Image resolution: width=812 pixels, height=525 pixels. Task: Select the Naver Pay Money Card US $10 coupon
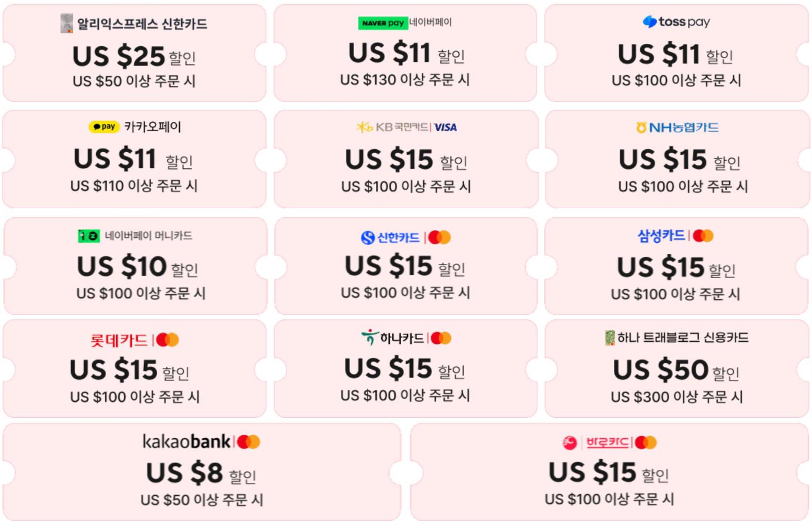pyautogui.click(x=135, y=266)
